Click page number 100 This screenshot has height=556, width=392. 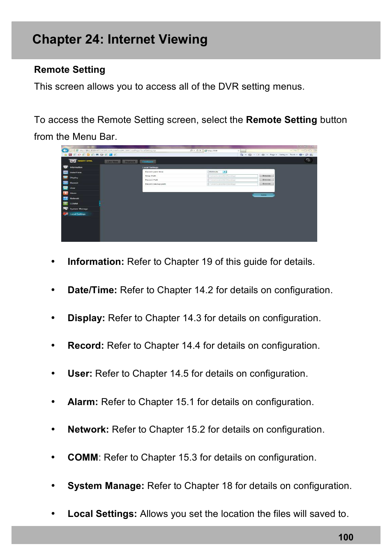346,537
